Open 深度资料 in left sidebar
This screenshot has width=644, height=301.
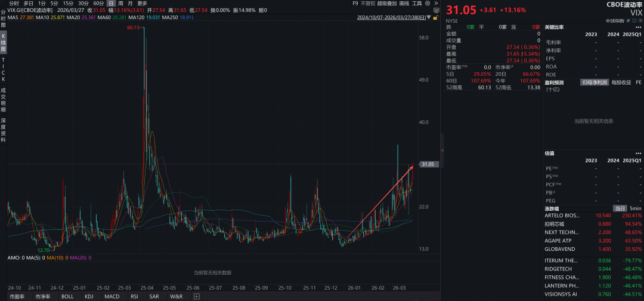(4, 130)
